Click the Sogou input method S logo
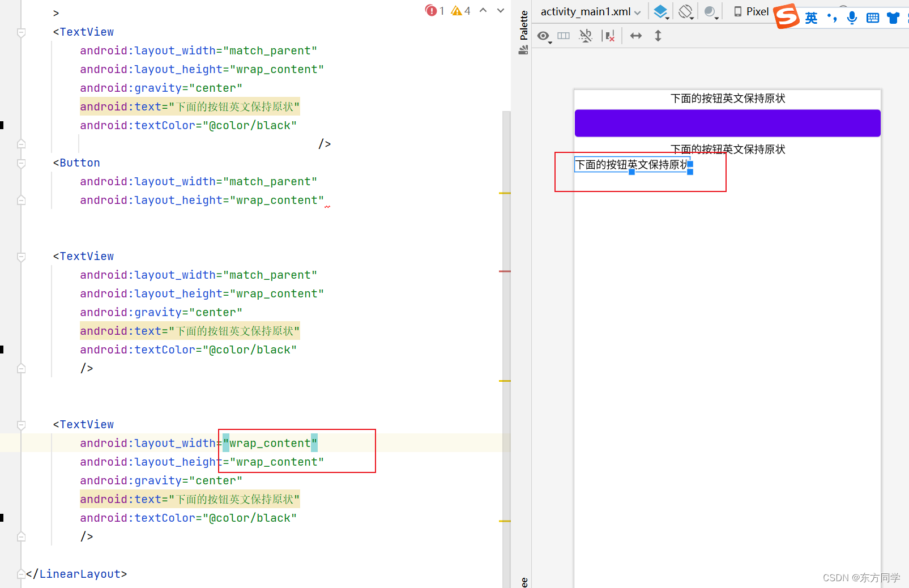Image resolution: width=909 pixels, height=588 pixels. coord(786,16)
